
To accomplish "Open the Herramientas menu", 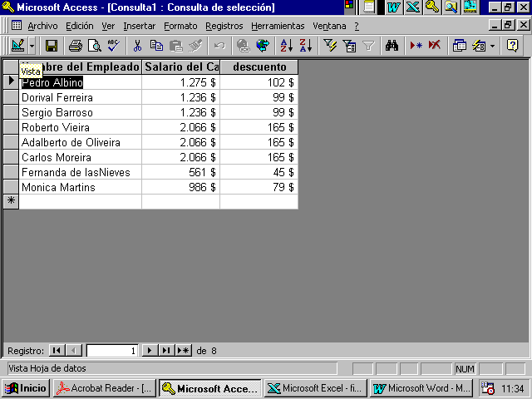I will tap(278, 26).
